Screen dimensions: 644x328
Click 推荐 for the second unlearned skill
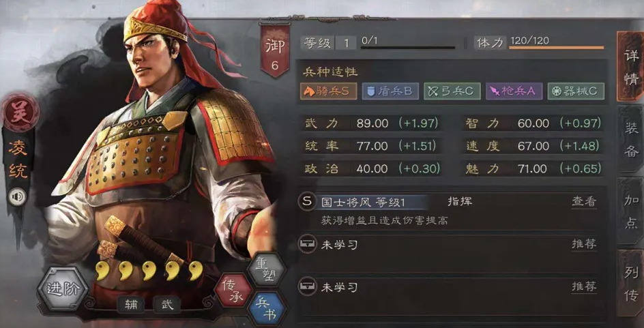coord(584,286)
